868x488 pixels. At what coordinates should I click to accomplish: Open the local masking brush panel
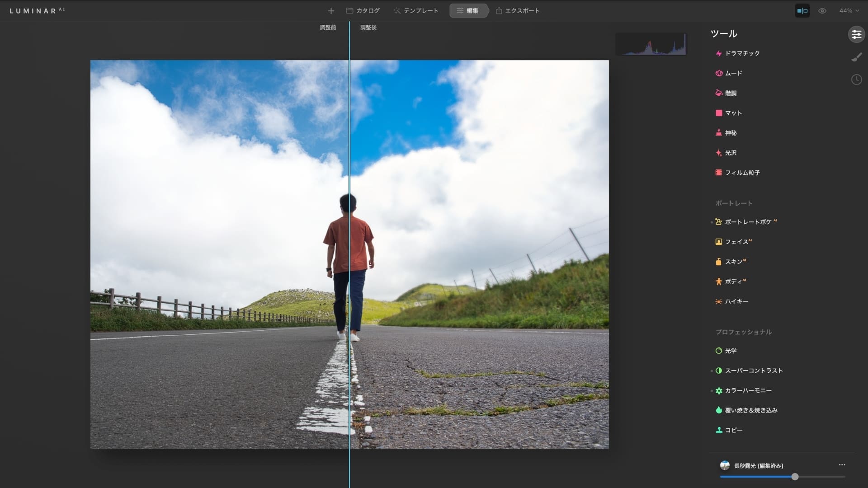tap(856, 57)
